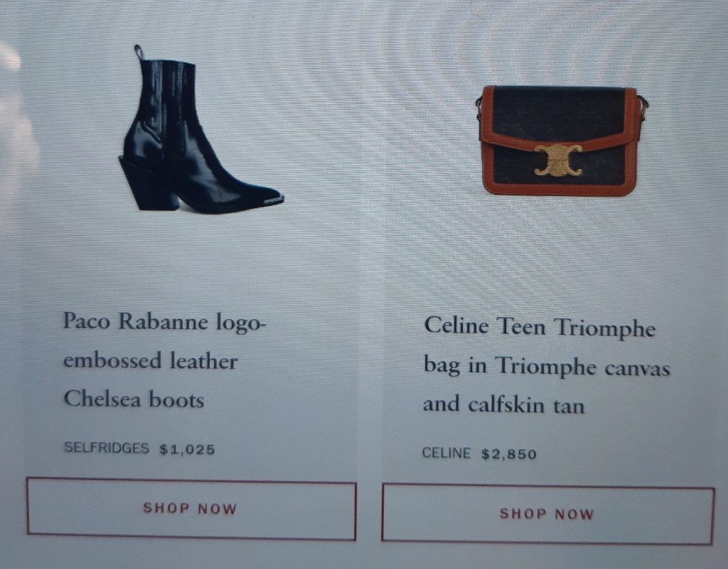Image resolution: width=728 pixels, height=569 pixels.
Task: Select the $1,025 price text
Action: tap(187, 450)
